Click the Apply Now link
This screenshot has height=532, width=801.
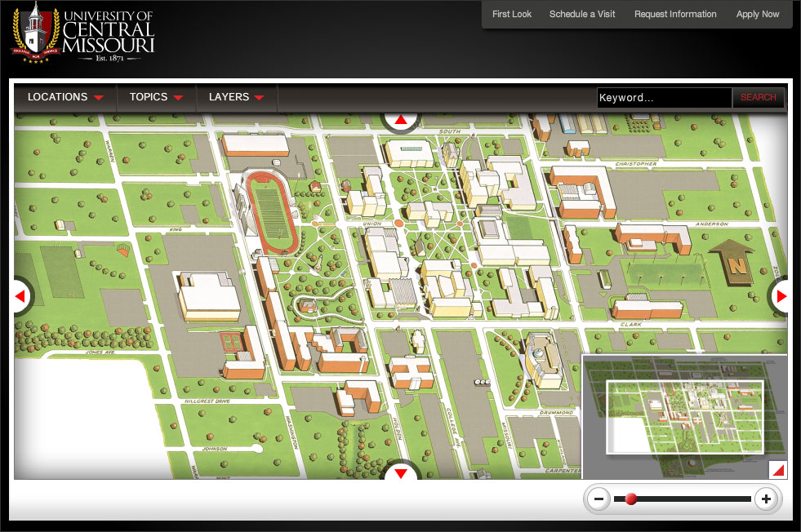click(x=758, y=14)
